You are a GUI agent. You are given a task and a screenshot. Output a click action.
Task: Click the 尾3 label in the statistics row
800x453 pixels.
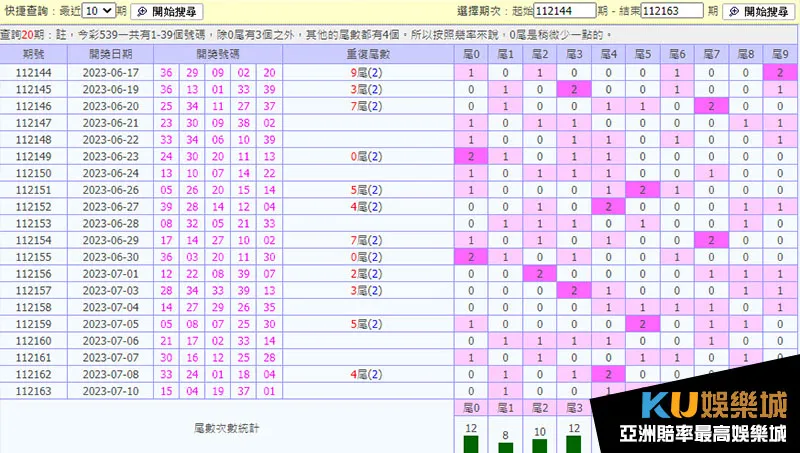tap(574, 408)
